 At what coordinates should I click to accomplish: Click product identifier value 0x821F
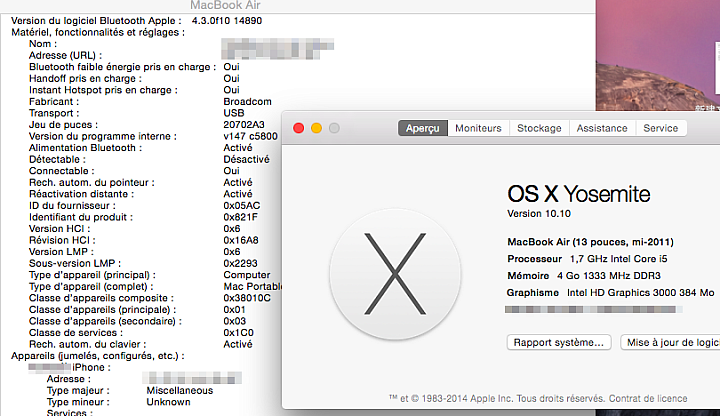[x=241, y=217]
